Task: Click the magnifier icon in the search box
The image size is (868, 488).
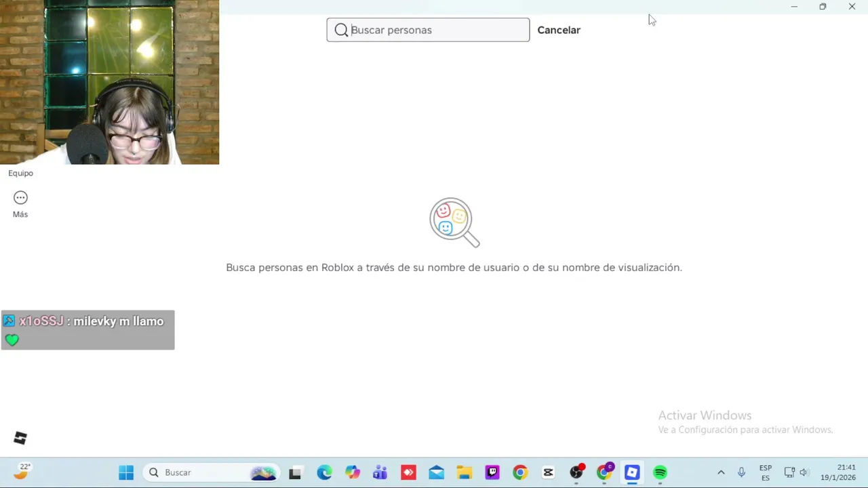Action: pyautogui.click(x=341, y=30)
